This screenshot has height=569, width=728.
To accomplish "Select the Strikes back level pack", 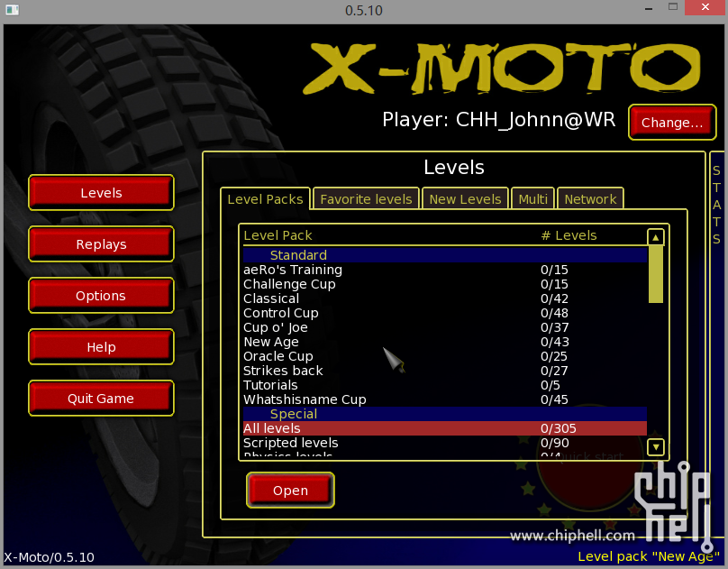I will tap(445, 371).
